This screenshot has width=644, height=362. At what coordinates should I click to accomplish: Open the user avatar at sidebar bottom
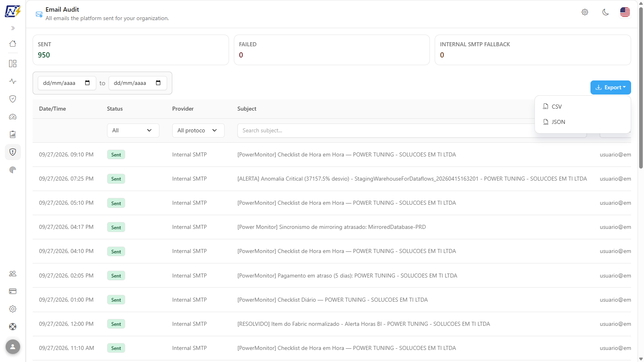click(13, 347)
